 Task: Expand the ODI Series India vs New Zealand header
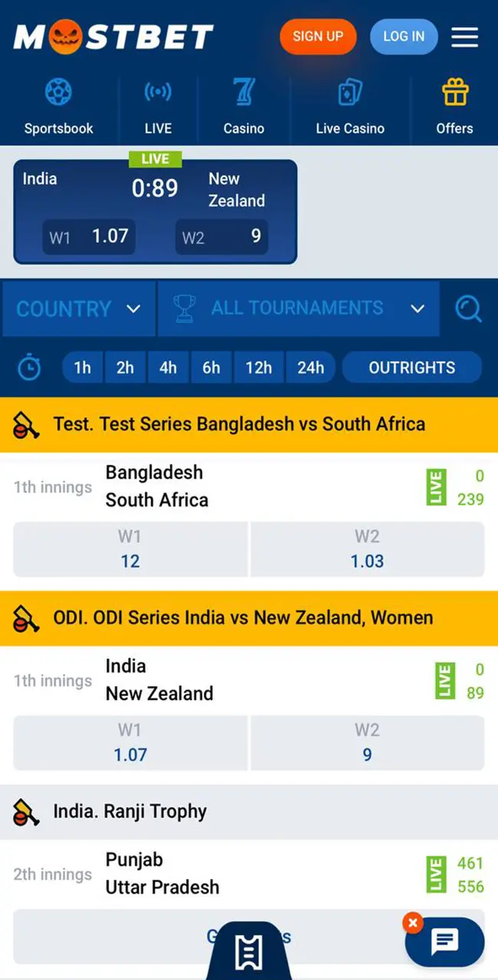tap(249, 617)
